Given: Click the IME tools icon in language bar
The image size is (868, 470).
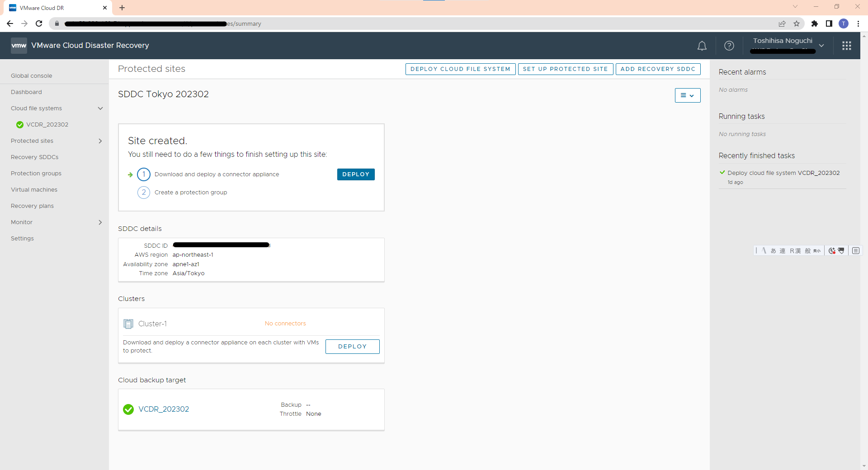Looking at the screenshot, I should click(841, 251).
